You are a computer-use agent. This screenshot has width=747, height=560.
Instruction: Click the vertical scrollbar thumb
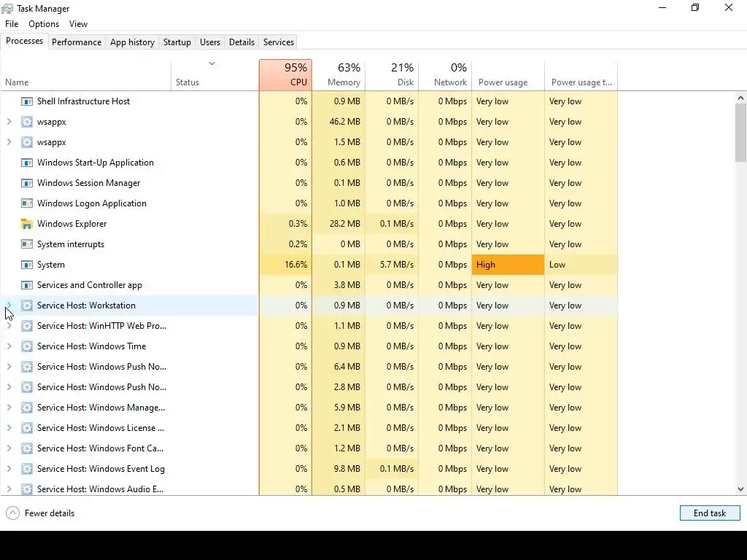pos(740,133)
